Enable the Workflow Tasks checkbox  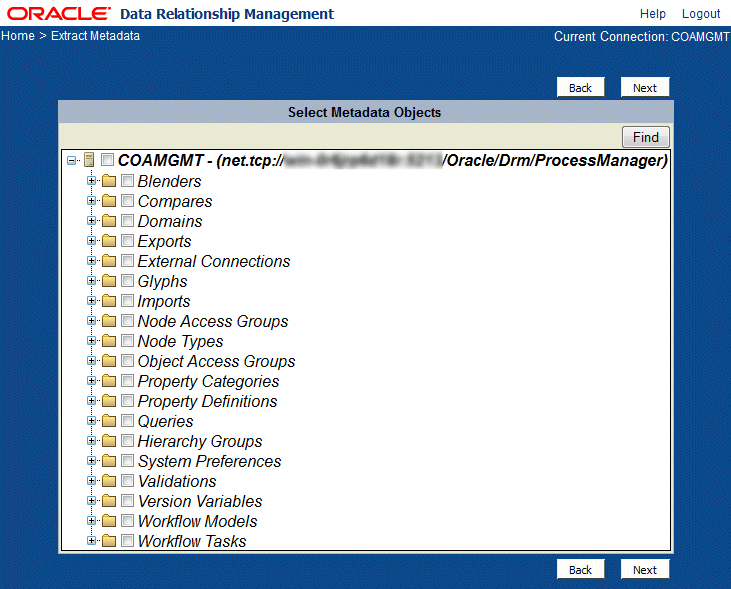(127, 541)
